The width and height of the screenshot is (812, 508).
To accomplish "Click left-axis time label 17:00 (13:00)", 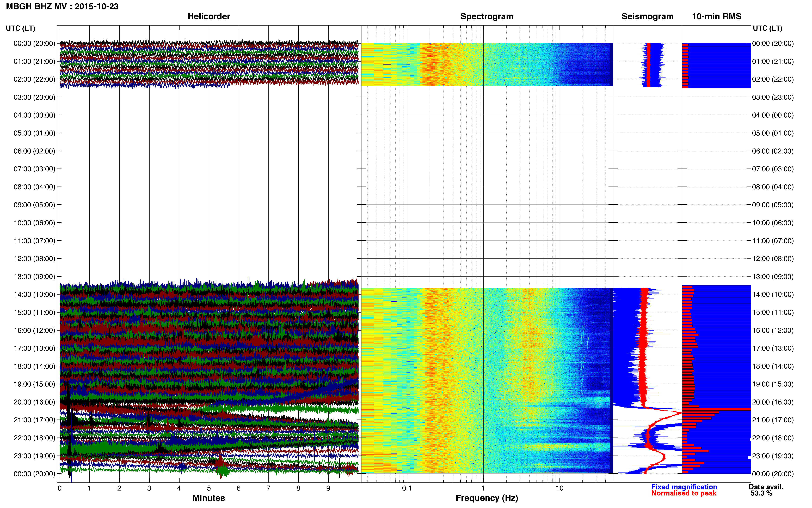I will coord(34,348).
